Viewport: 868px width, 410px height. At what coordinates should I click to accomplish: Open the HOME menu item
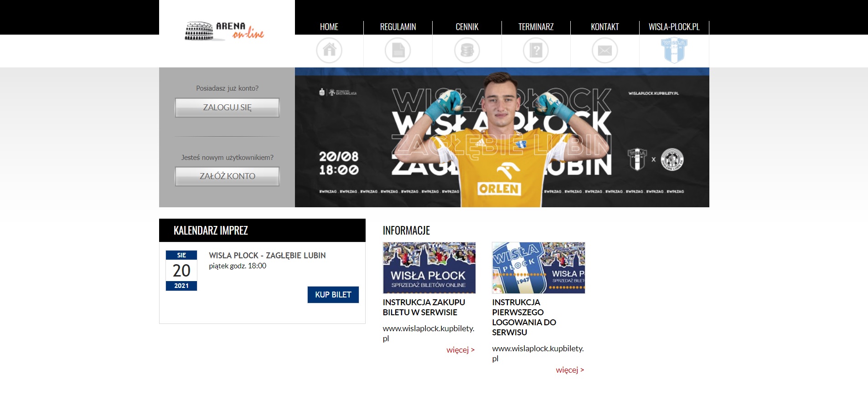pyautogui.click(x=329, y=27)
